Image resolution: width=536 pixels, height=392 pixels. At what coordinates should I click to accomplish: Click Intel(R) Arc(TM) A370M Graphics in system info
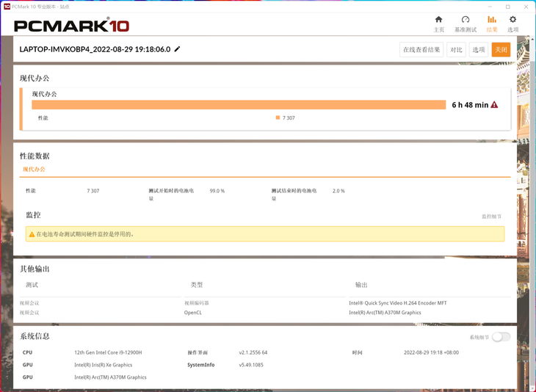point(110,377)
